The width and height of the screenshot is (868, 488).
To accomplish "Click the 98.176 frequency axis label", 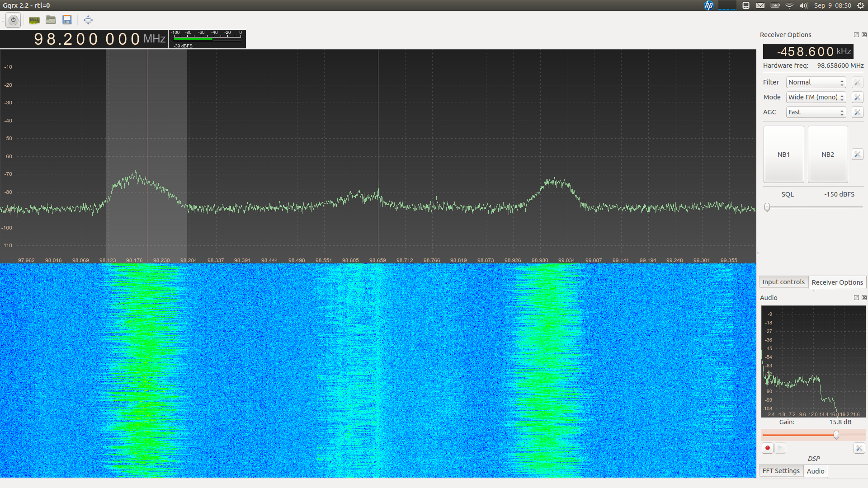I will (x=134, y=261).
